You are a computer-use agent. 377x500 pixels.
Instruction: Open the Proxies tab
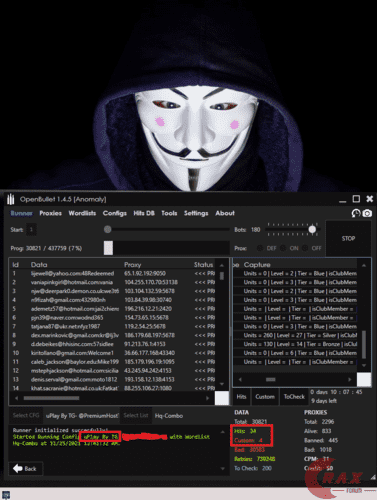coord(51,213)
